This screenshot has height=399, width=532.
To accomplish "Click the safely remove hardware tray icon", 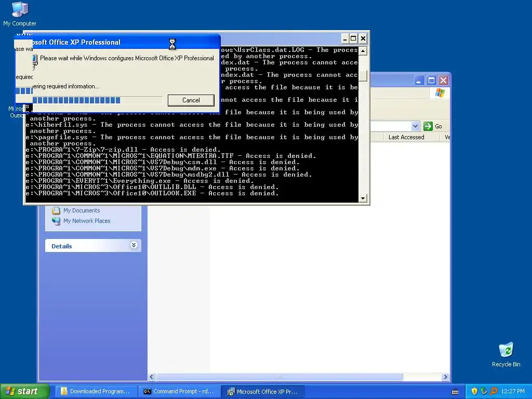I will (484, 391).
